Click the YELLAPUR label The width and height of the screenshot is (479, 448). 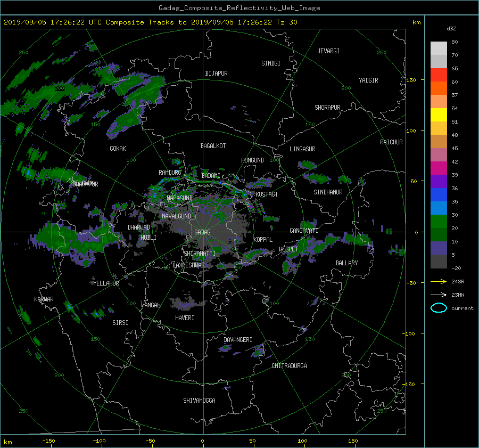(106, 283)
